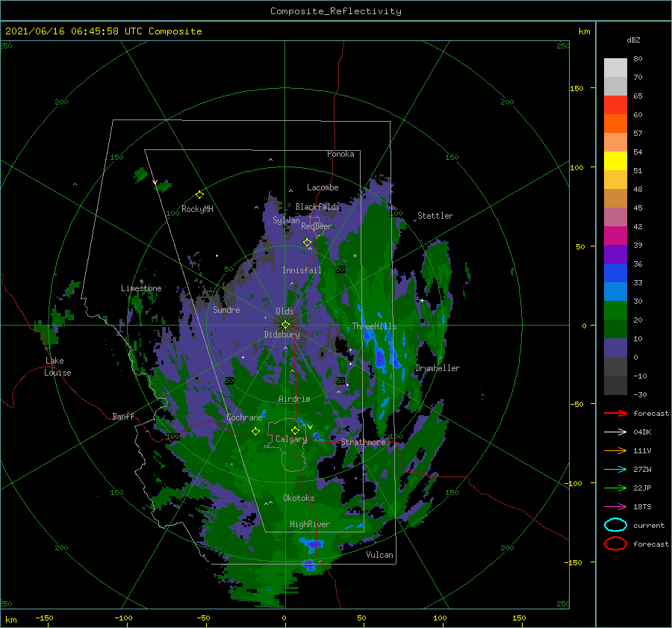
Task: Select the 39 dBZ magenta color swatch
Action: (x=615, y=236)
